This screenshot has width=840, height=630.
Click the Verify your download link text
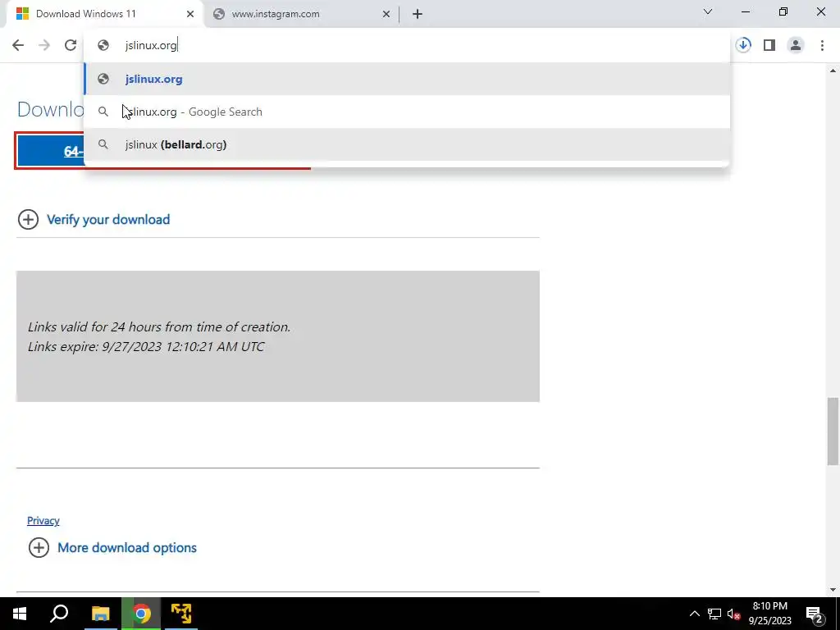pos(108,219)
